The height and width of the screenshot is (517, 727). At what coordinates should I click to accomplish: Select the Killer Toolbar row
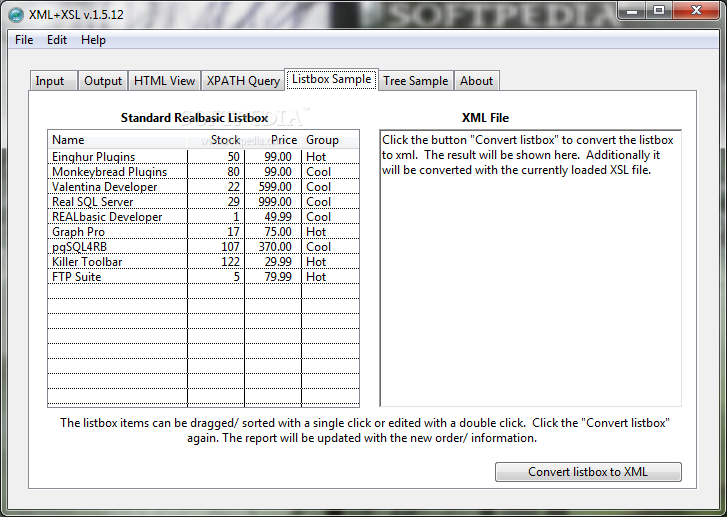pyautogui.click(x=204, y=262)
